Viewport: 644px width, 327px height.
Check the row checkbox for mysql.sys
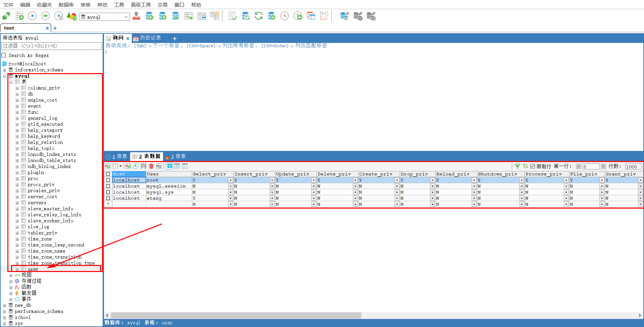[108, 192]
